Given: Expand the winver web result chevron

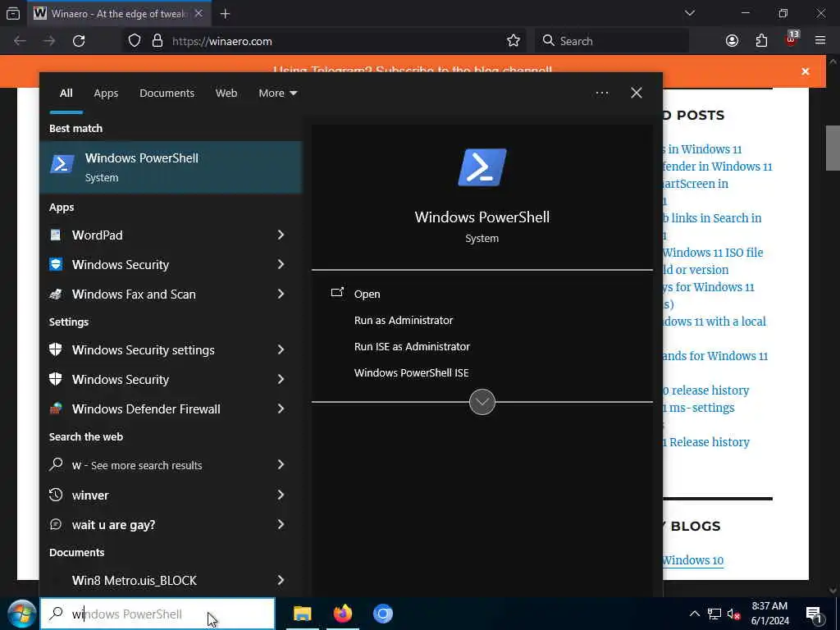Looking at the screenshot, I should [281, 495].
